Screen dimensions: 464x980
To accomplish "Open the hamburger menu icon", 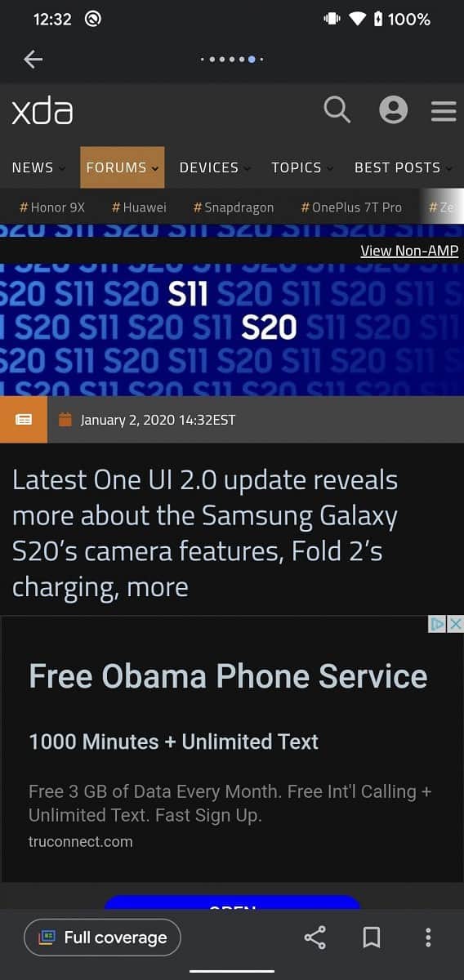I will (444, 110).
